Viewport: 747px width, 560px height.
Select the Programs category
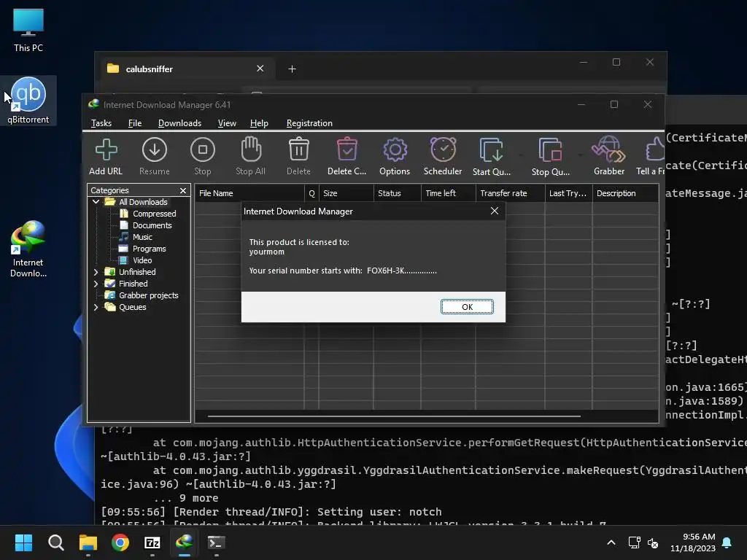pyautogui.click(x=149, y=249)
